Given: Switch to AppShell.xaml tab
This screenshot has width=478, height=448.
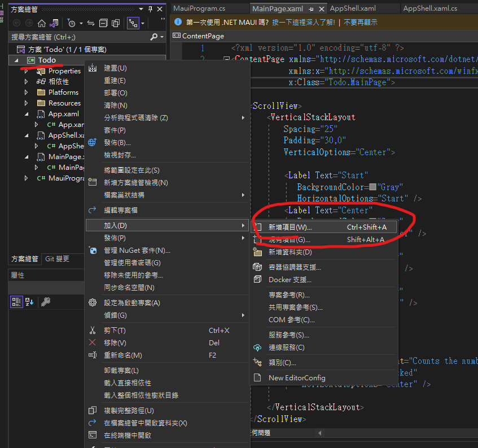Looking at the screenshot, I should (x=353, y=8).
